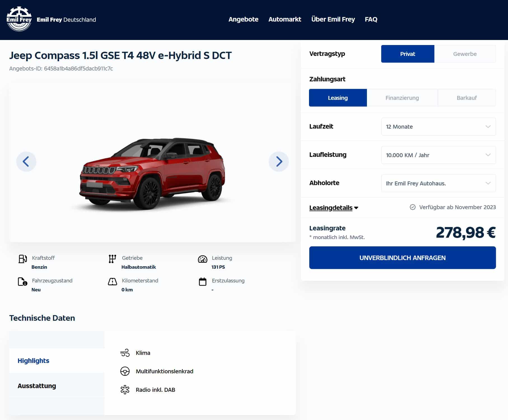Click the Klima highlight text

[143, 353]
